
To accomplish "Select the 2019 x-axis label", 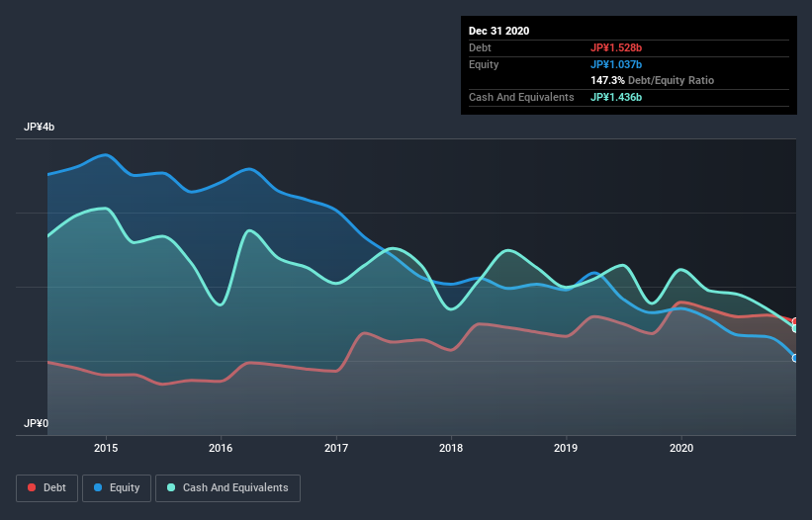I will (566, 448).
